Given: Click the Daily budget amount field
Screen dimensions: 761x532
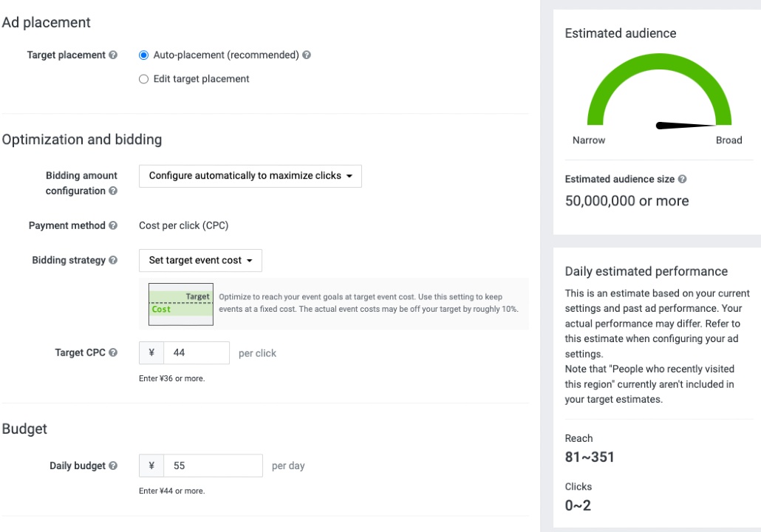Looking at the screenshot, I should tap(213, 465).
